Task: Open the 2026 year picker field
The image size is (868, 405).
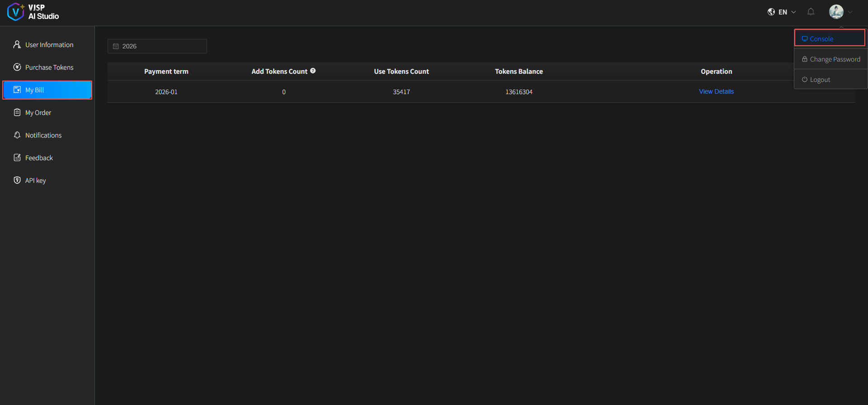Action: [157, 46]
